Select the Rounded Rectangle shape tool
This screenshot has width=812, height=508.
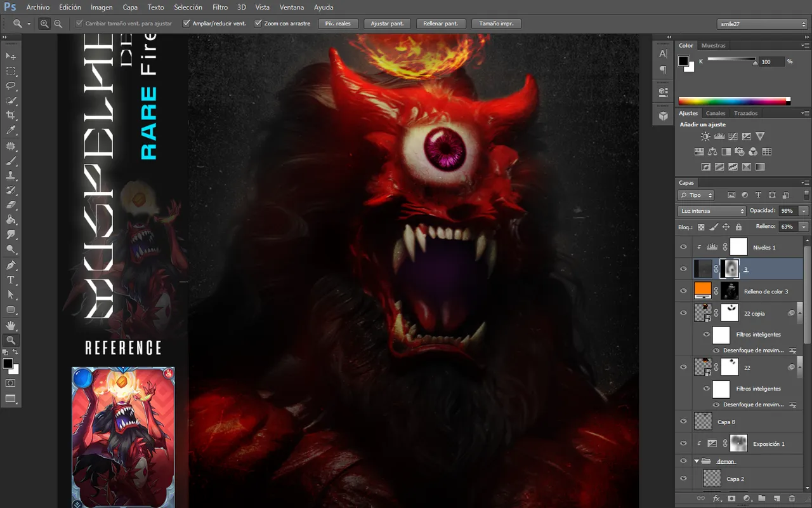[11, 309]
